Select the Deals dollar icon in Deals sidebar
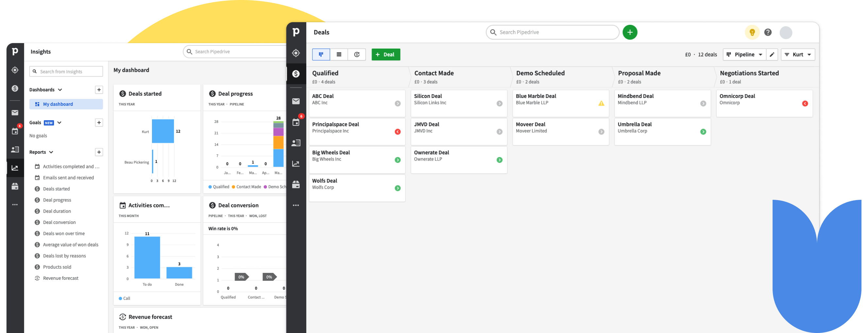The image size is (868, 333). (296, 74)
